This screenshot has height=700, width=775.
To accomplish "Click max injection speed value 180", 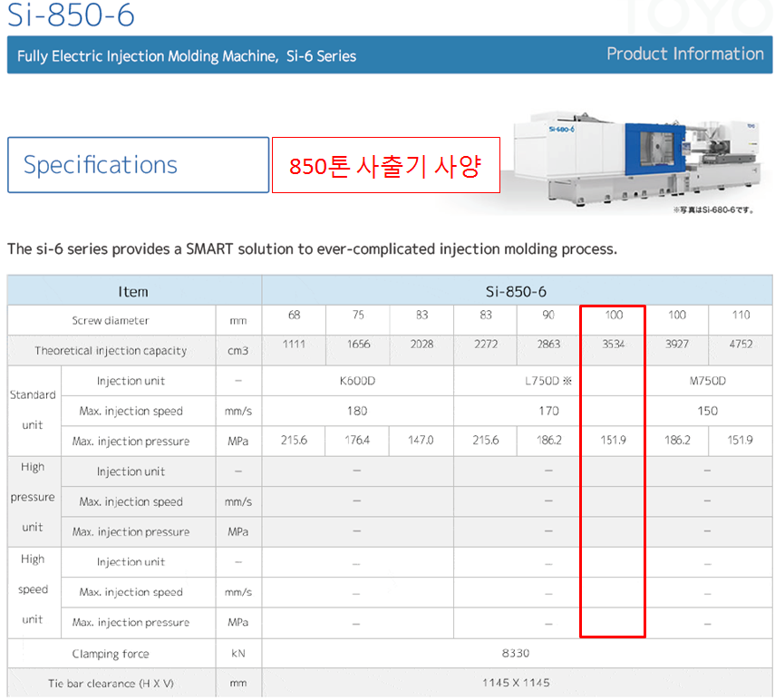I will (357, 411).
